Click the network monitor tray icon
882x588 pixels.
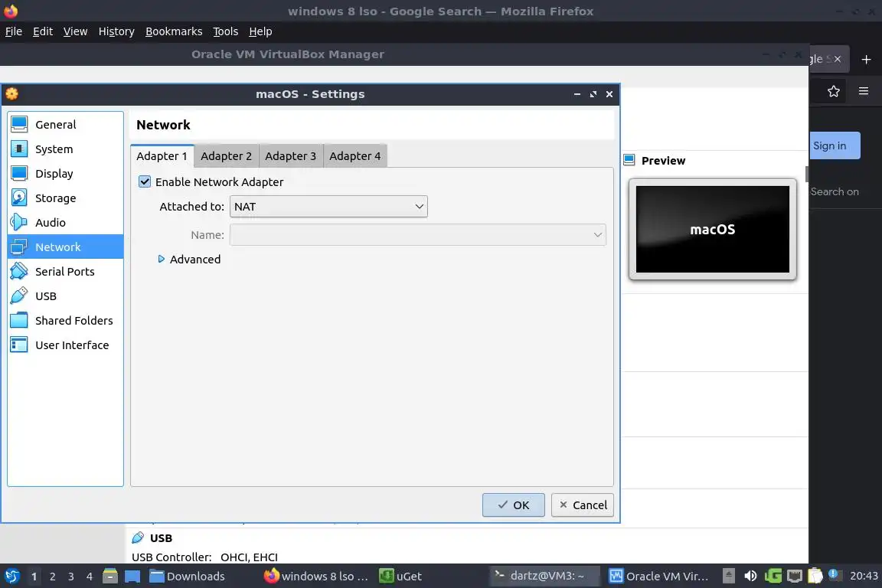pyautogui.click(x=794, y=576)
